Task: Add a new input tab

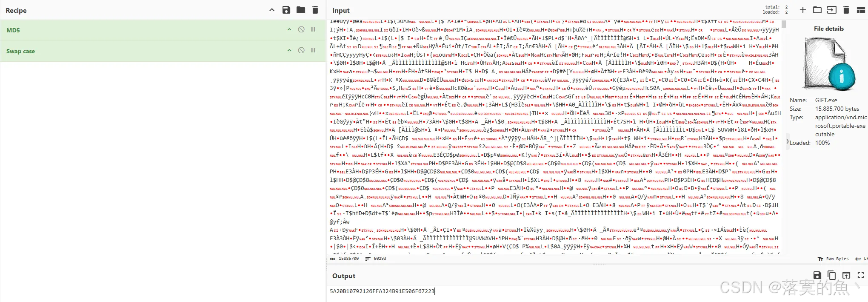Action: point(802,10)
